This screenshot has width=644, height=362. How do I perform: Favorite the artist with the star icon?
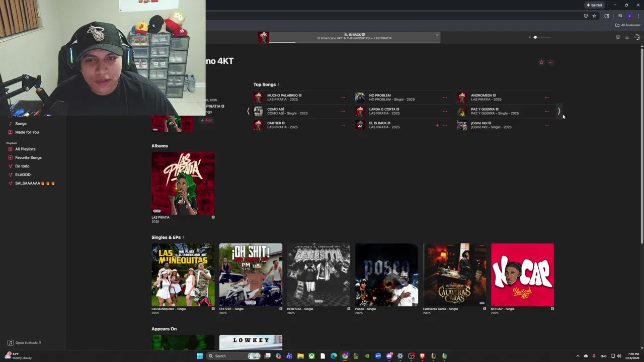pyautogui.click(x=541, y=62)
